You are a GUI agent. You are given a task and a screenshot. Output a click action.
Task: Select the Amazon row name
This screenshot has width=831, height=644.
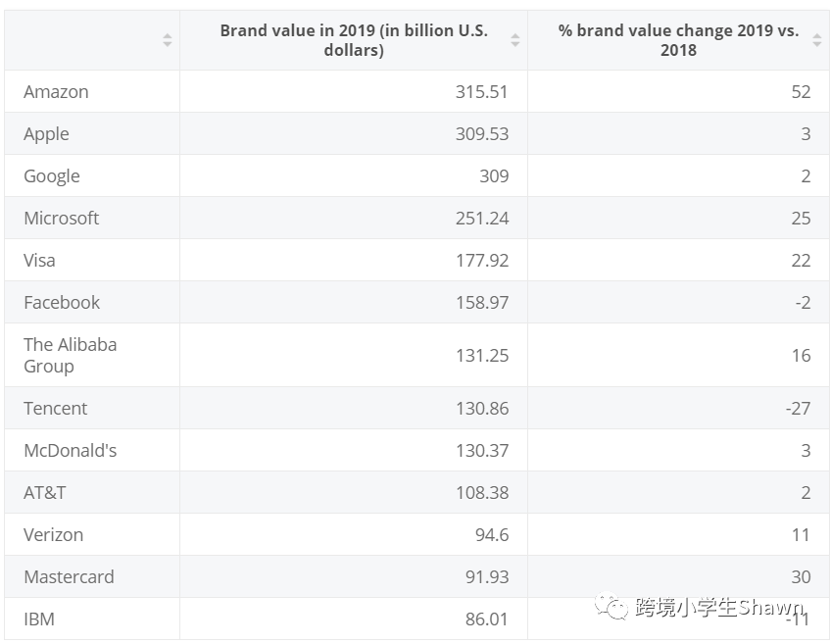[56, 92]
